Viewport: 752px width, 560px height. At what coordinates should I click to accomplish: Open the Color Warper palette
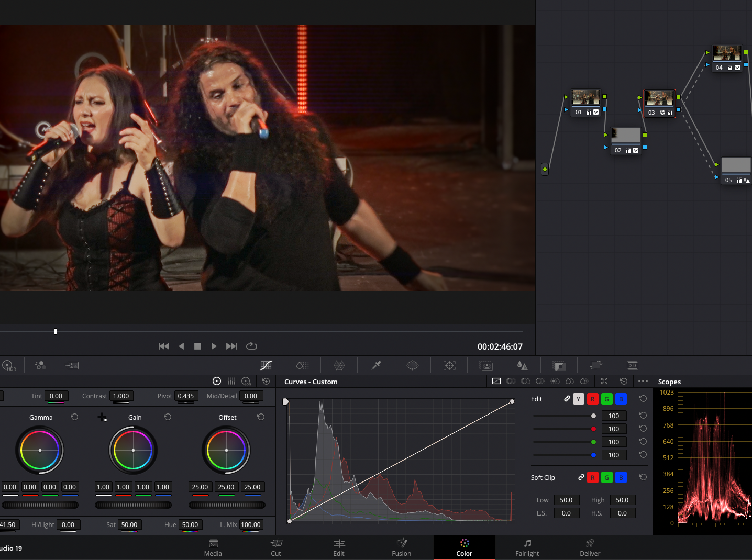339,365
